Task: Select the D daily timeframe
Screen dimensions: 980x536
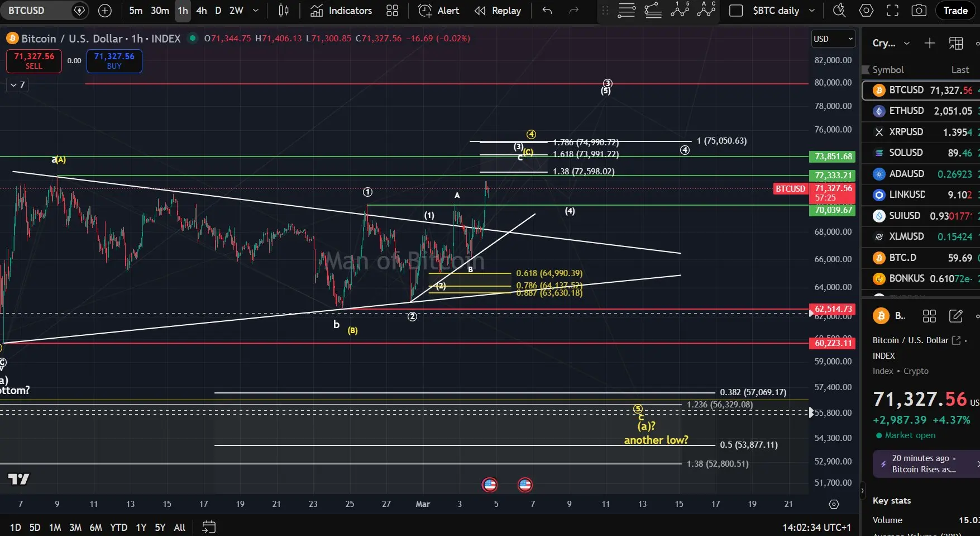Action: point(218,11)
